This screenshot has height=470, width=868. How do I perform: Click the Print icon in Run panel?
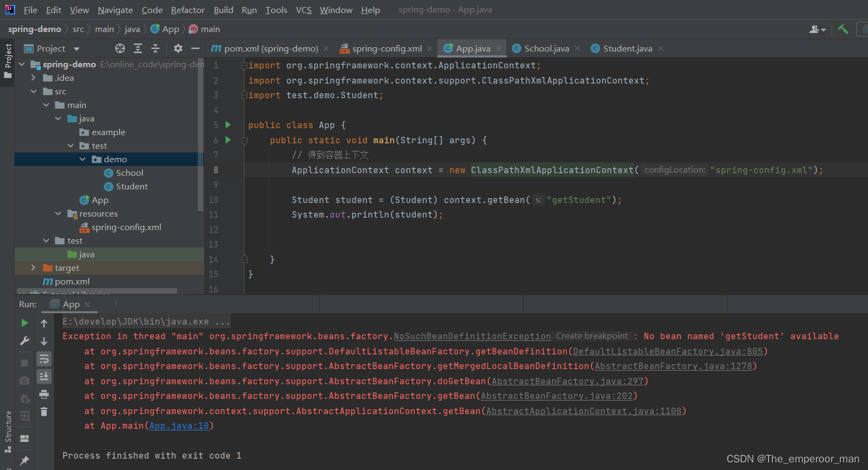44,394
